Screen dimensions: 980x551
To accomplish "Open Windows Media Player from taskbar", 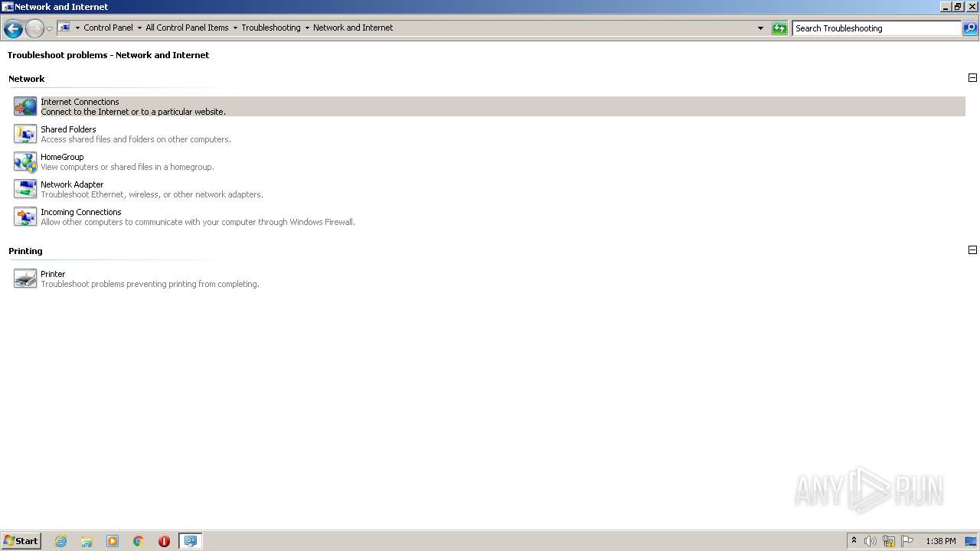I will click(x=113, y=541).
